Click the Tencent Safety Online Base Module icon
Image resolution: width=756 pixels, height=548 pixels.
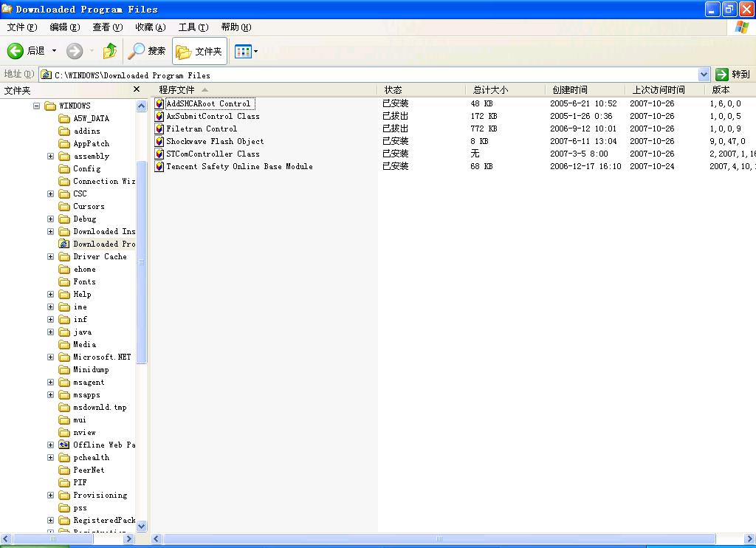click(159, 166)
